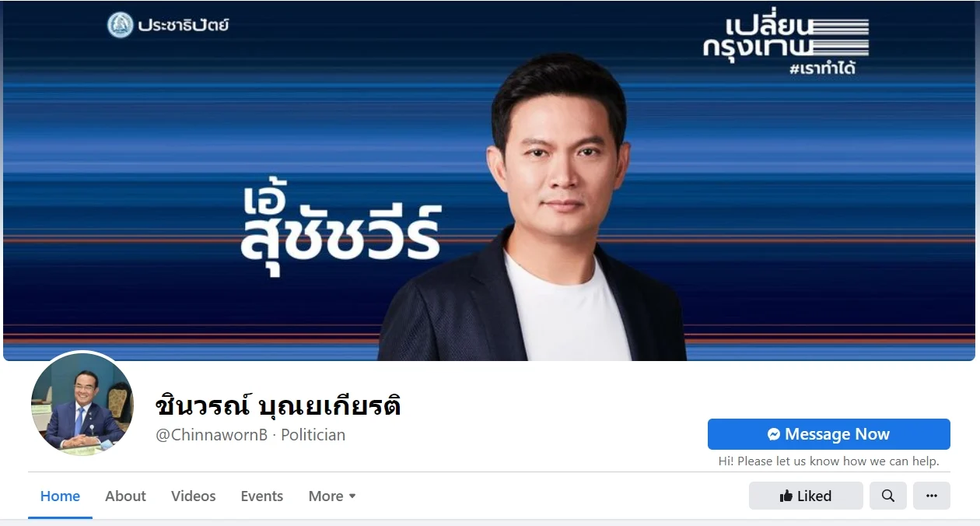Click the #เราทำได้ hashtag on cover
The width and height of the screenshot is (980, 526).
pyautogui.click(x=822, y=68)
